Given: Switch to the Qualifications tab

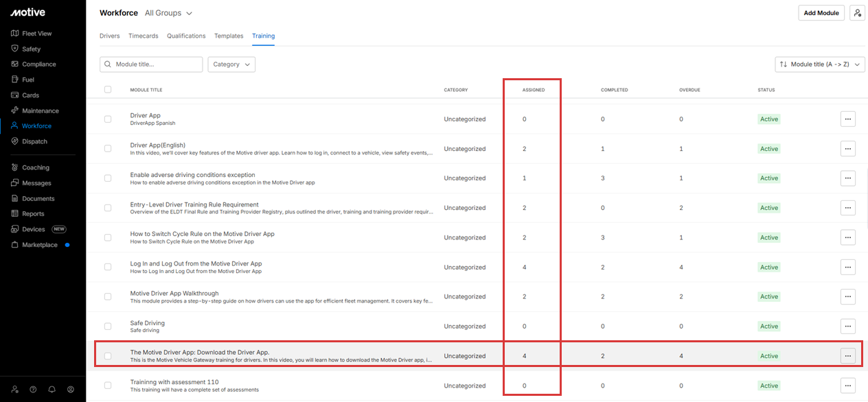Looking at the screenshot, I should tap(186, 36).
